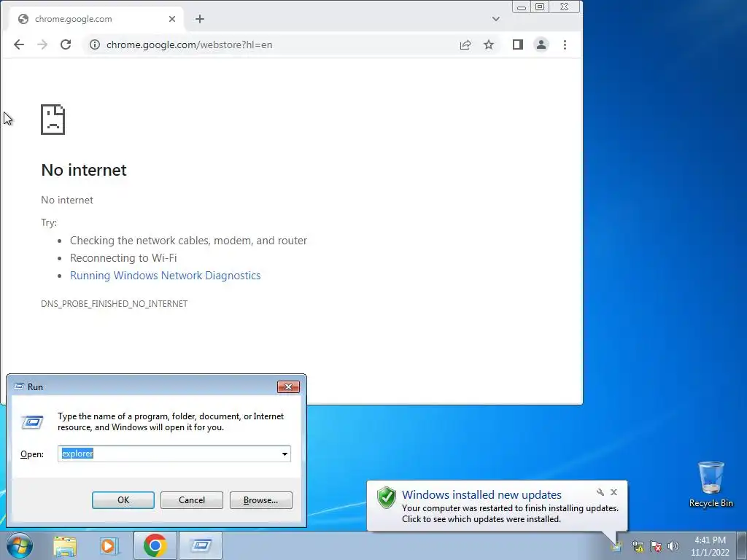Open the clock showing 4:41 PM

tap(710, 546)
